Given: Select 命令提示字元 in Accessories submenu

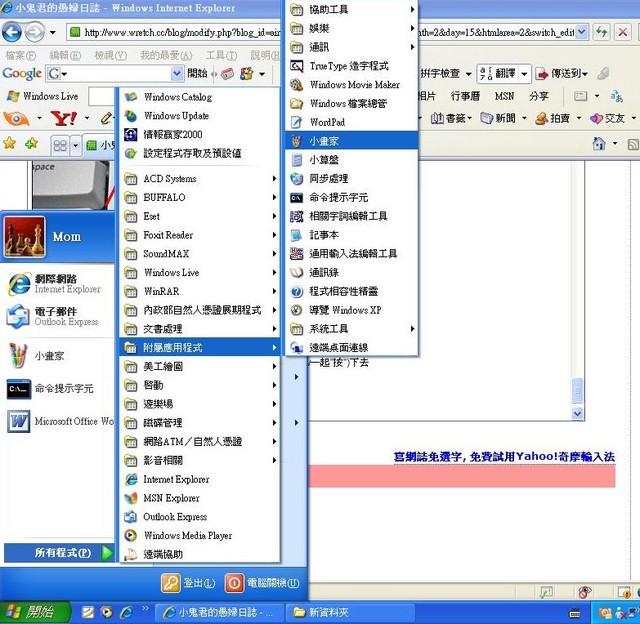Looking at the screenshot, I should coord(351,197).
